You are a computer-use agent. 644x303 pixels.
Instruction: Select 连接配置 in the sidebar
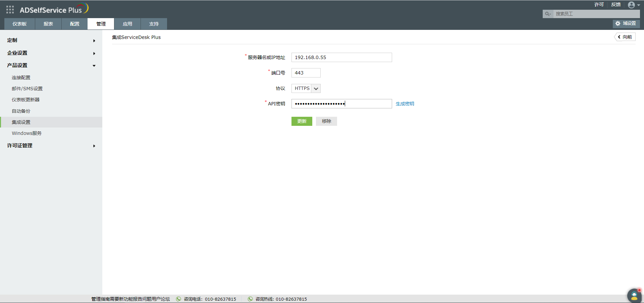[21, 77]
